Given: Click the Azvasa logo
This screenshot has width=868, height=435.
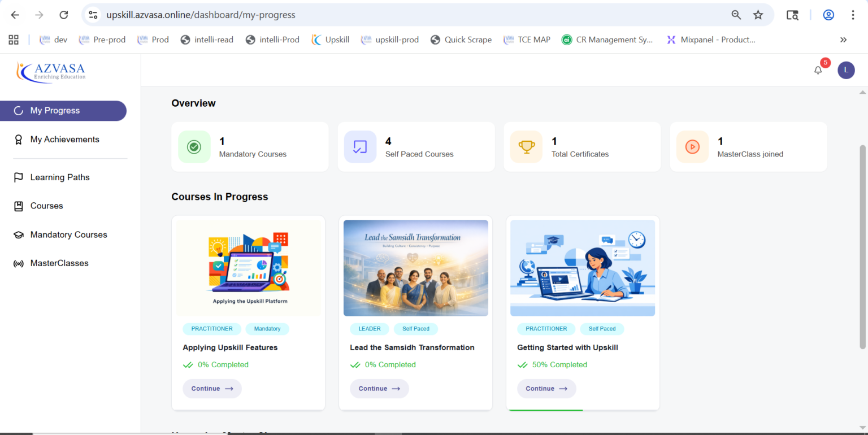Looking at the screenshot, I should pos(51,72).
